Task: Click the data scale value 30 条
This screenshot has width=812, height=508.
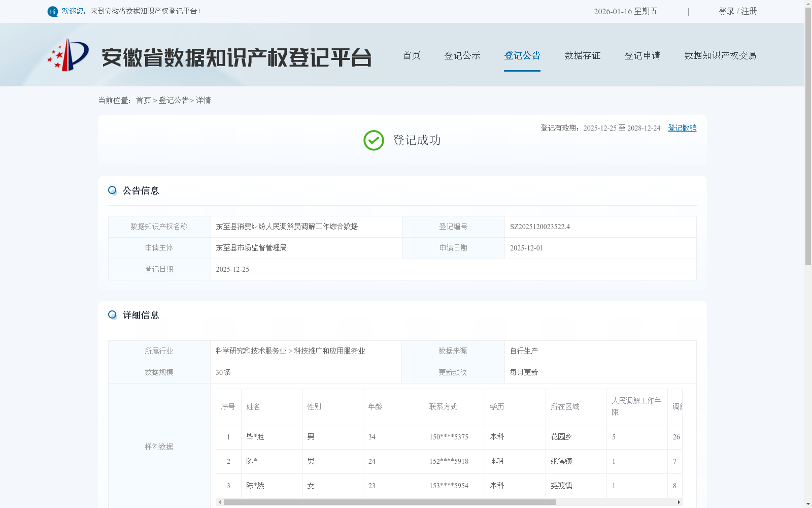Action: (x=223, y=372)
